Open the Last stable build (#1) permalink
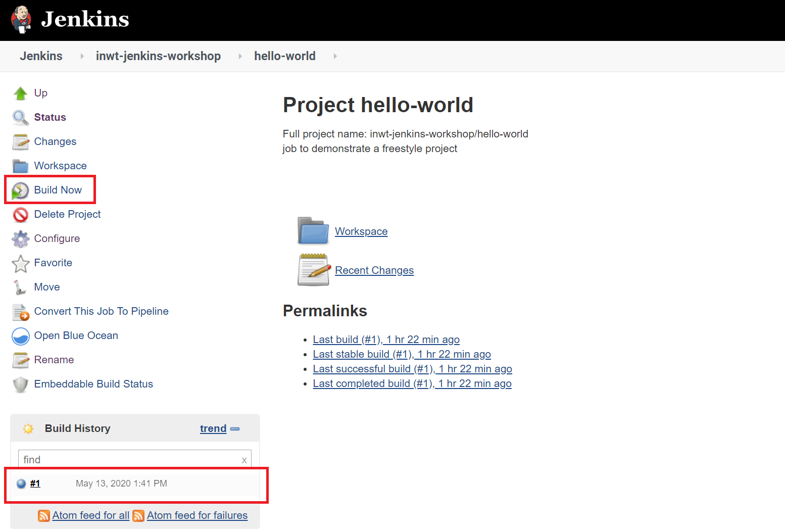Screen dimensions: 785x532 pyautogui.click(x=402, y=354)
